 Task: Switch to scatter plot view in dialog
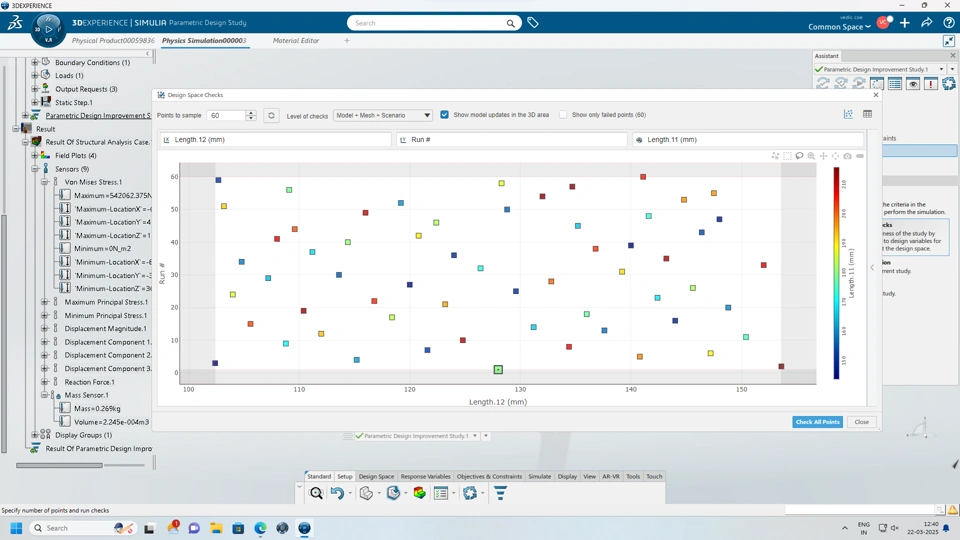pyautogui.click(x=848, y=114)
